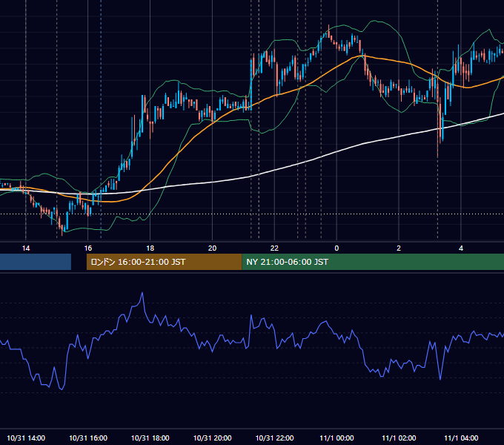The height and width of the screenshot is (445, 504).
Task: Click the 14 hour label on time axis
Action: pyautogui.click(x=26, y=248)
